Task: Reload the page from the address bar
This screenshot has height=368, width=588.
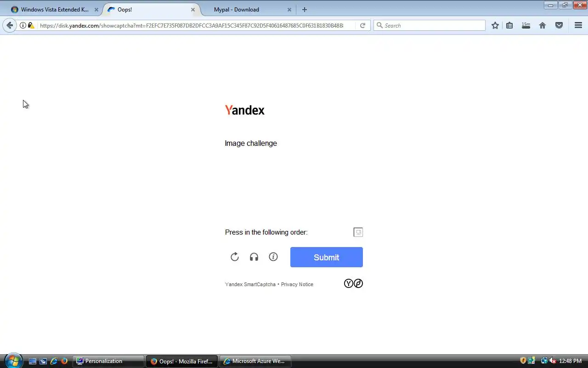Action: pos(362,25)
